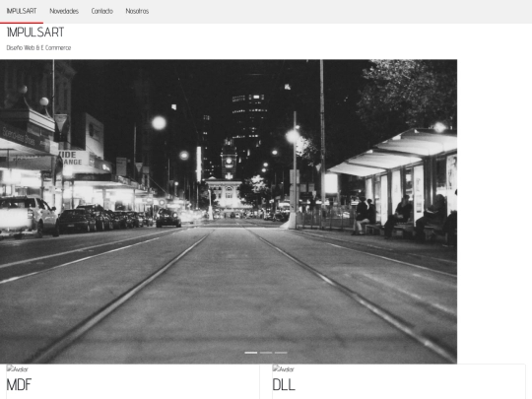
Task: Select the Nosotros menu item
Action: [137, 11]
